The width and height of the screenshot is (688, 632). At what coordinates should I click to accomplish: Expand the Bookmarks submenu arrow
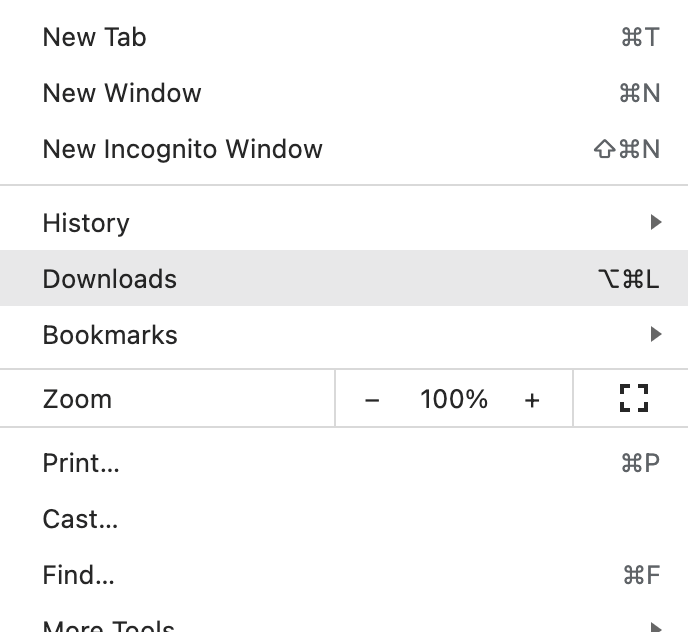tap(656, 334)
